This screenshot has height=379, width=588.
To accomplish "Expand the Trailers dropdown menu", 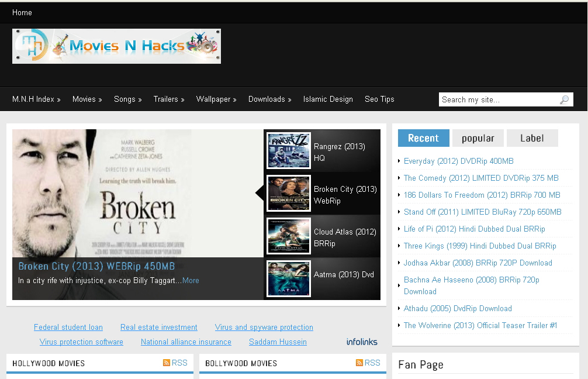I will pyautogui.click(x=169, y=99).
